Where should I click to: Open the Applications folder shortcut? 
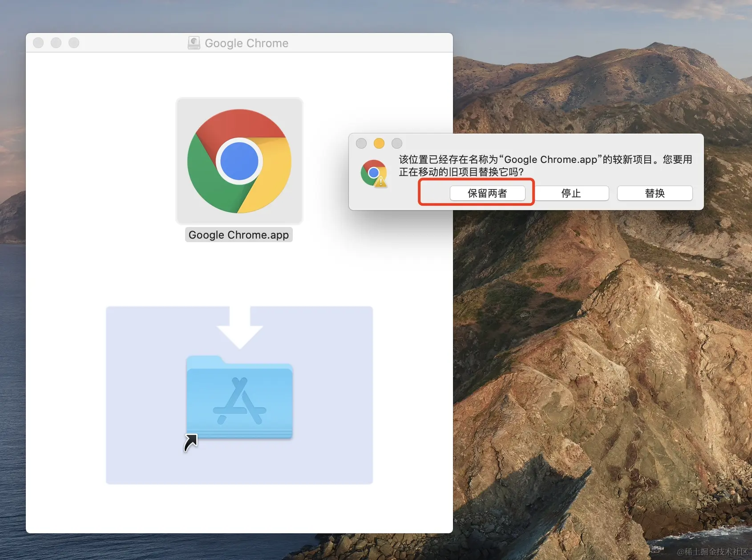pos(239,398)
